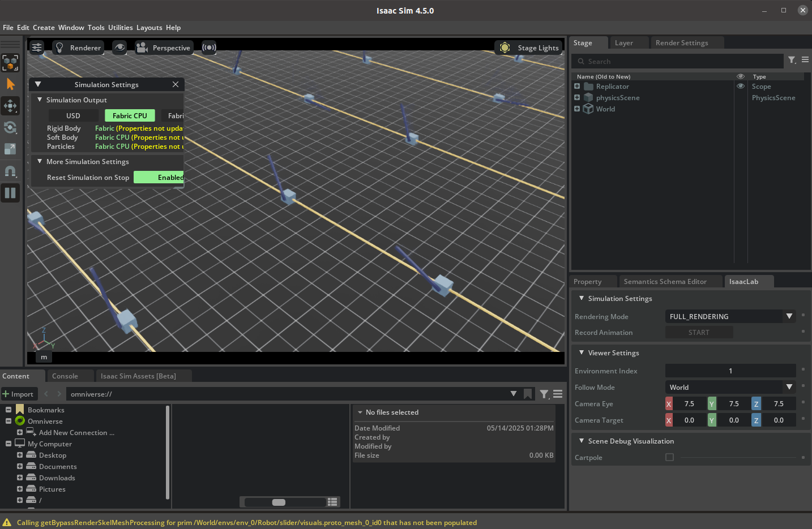The width and height of the screenshot is (812, 529).
Task: Toggle the magnet Snap tool
Action: pyautogui.click(x=10, y=171)
